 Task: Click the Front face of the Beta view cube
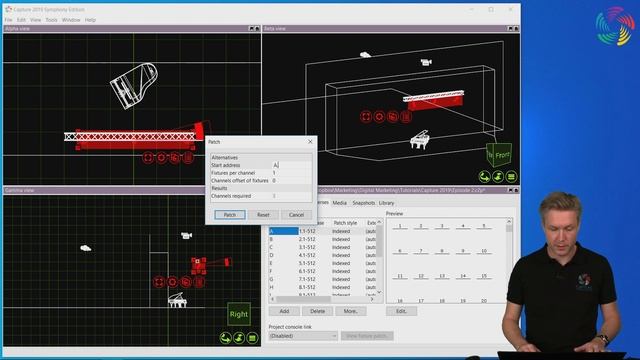pyautogui.click(x=502, y=155)
